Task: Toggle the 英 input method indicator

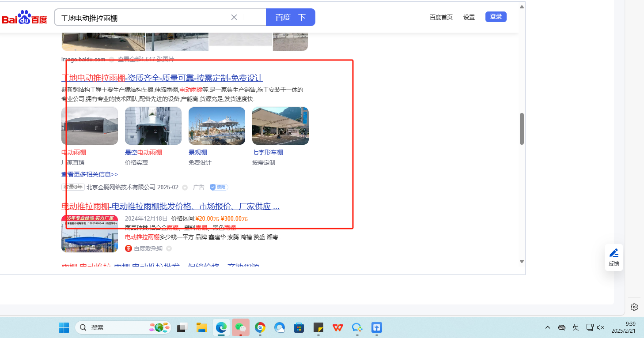Action: pyautogui.click(x=576, y=327)
